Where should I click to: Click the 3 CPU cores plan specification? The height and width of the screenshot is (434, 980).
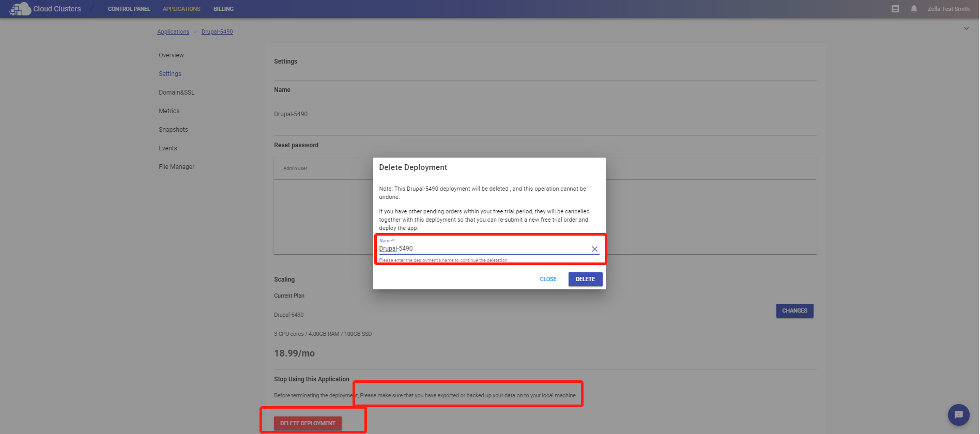(323, 334)
